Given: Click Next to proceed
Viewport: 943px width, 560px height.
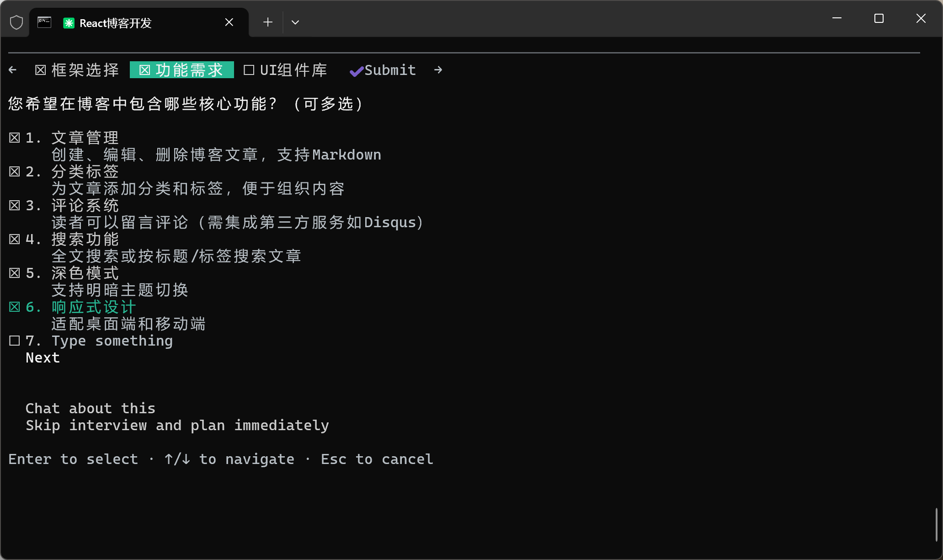Looking at the screenshot, I should pyautogui.click(x=43, y=357).
